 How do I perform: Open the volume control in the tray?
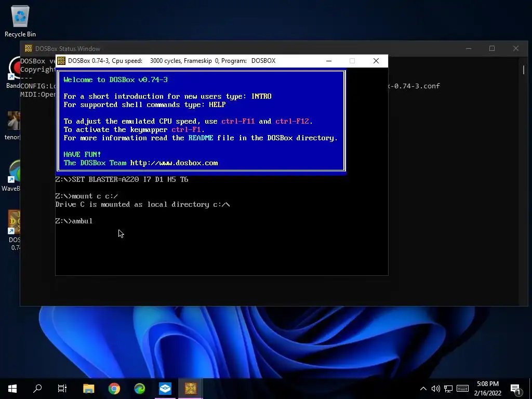436,389
